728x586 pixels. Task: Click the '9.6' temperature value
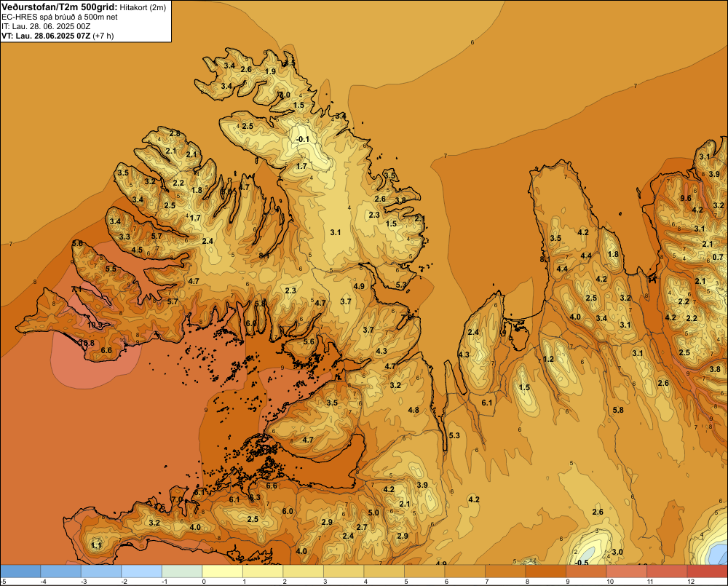[686, 198]
